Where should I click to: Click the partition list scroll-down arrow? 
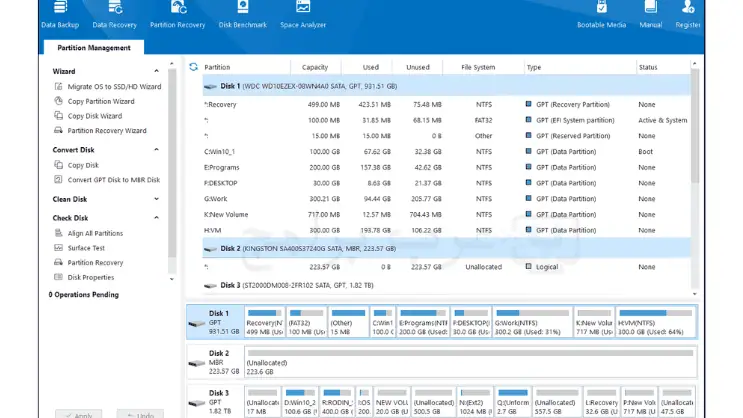coord(695,294)
